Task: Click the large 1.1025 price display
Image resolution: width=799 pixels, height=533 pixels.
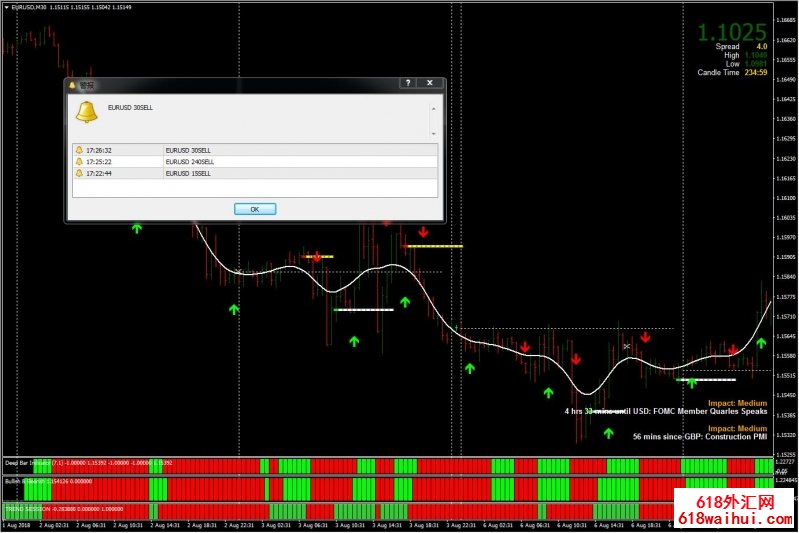Action: pos(732,32)
